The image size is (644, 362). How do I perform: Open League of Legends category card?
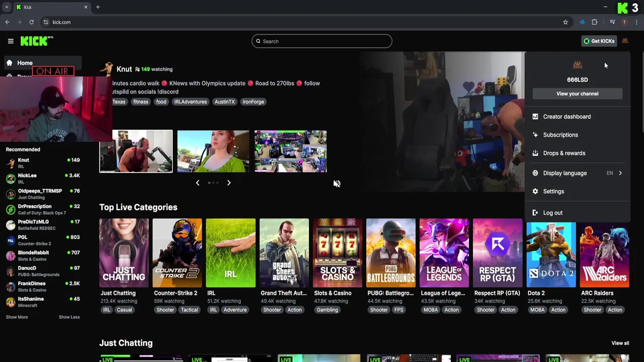click(x=444, y=253)
